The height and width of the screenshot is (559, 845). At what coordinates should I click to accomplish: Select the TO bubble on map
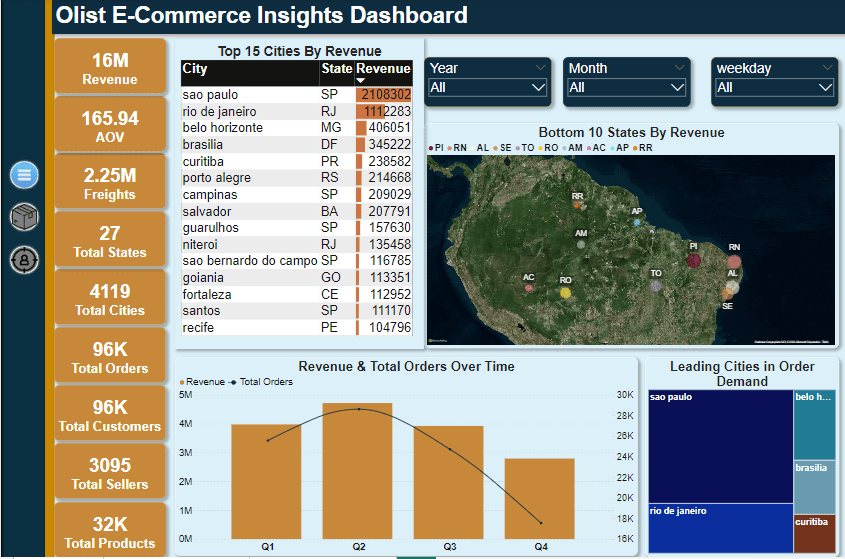(655, 286)
